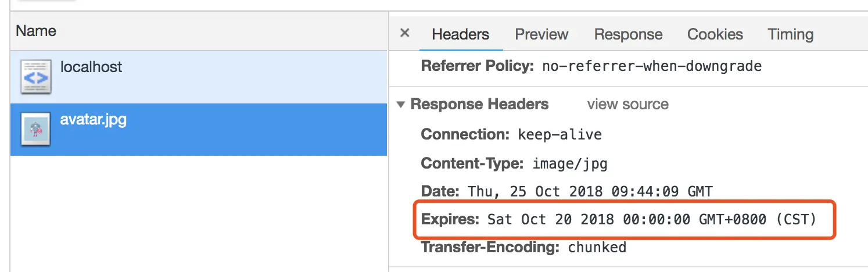Show the Timing tab
The height and width of the screenshot is (272, 868).
pos(790,34)
